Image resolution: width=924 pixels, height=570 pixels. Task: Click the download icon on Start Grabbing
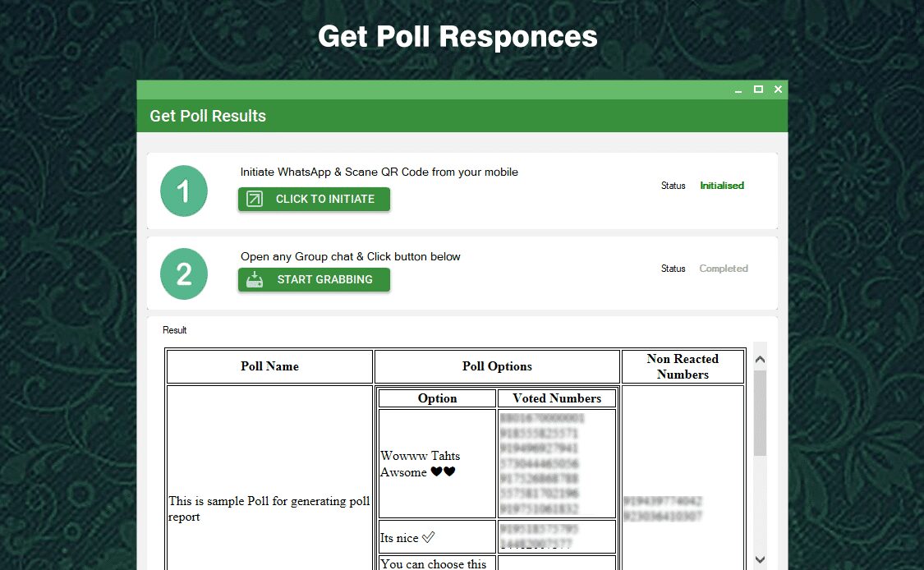click(x=255, y=279)
